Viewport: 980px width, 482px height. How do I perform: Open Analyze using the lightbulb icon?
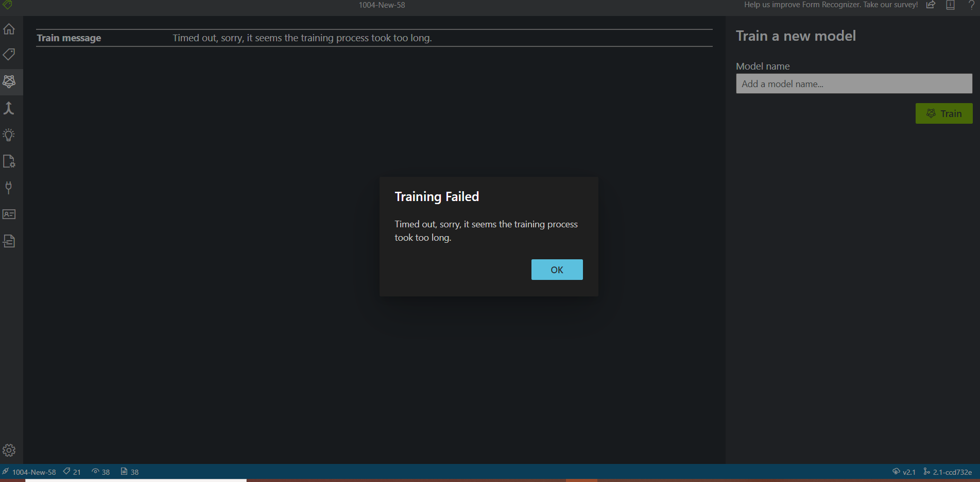tap(9, 135)
